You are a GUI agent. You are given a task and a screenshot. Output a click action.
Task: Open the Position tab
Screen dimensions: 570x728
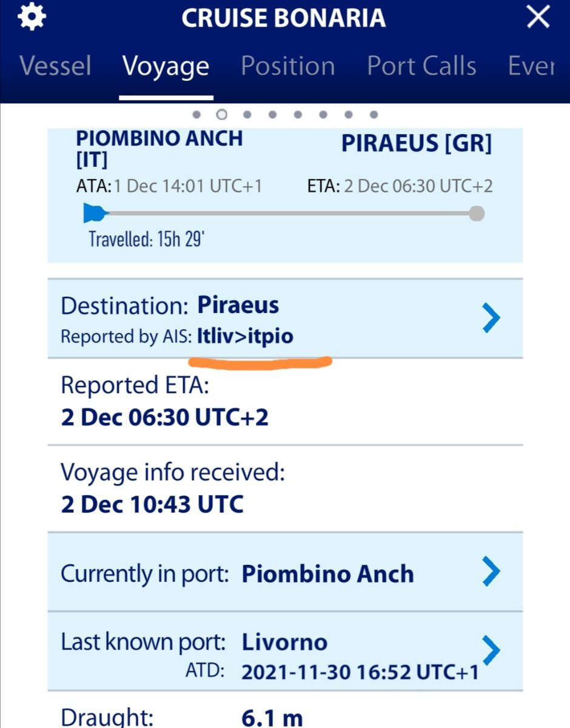point(287,66)
